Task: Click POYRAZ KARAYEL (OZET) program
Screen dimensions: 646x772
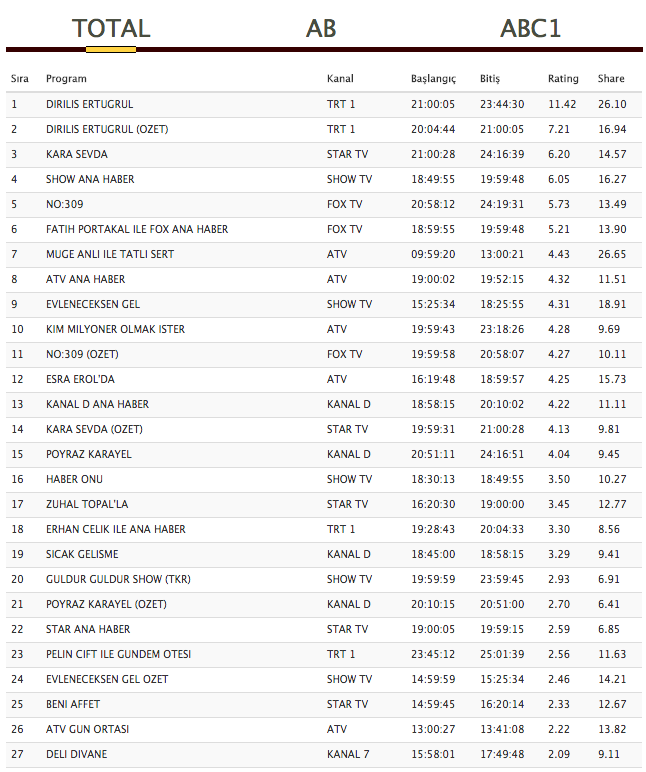Action: click(106, 604)
